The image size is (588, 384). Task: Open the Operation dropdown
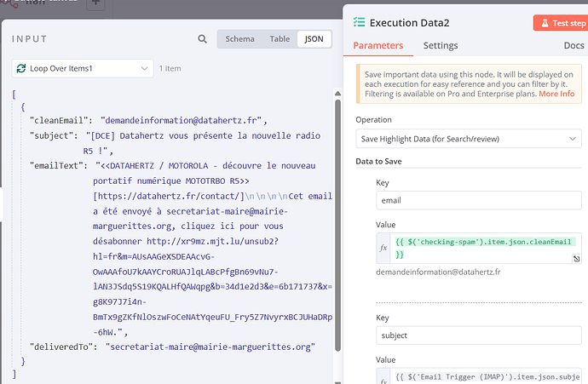[x=469, y=139]
